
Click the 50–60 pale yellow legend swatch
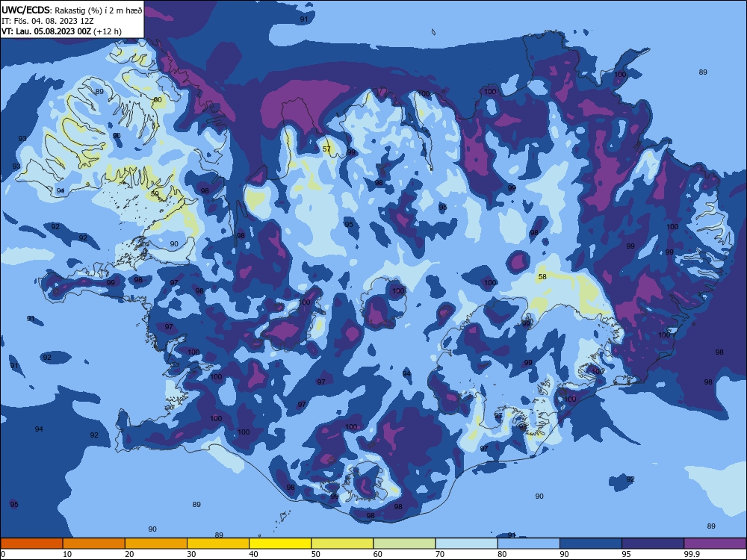343,544
